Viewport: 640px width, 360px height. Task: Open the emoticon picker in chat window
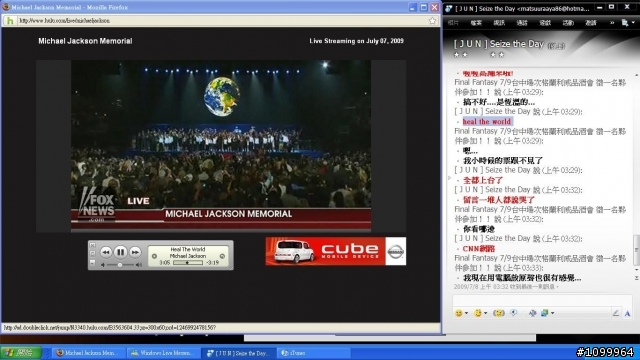click(459, 313)
